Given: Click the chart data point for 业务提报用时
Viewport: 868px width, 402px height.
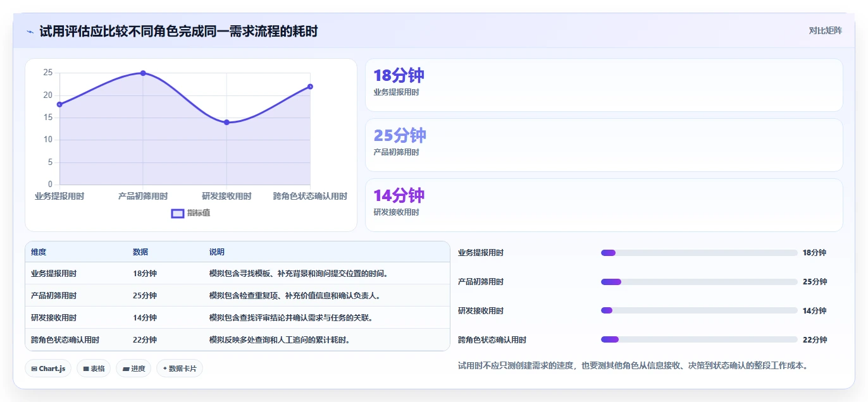Looking at the screenshot, I should tap(59, 104).
